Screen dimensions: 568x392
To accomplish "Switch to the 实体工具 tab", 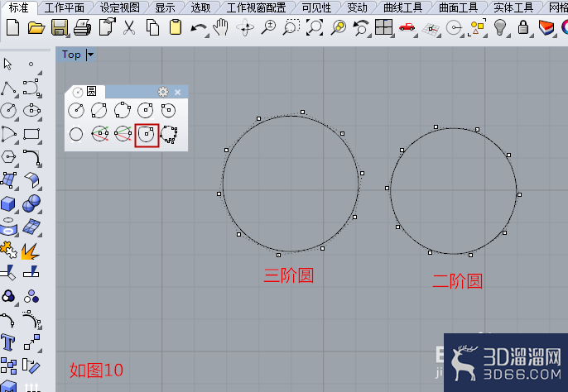I will click(x=513, y=7).
